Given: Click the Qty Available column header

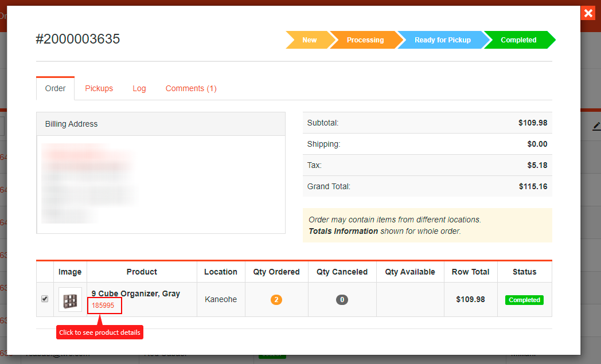Looking at the screenshot, I should pos(410,272).
